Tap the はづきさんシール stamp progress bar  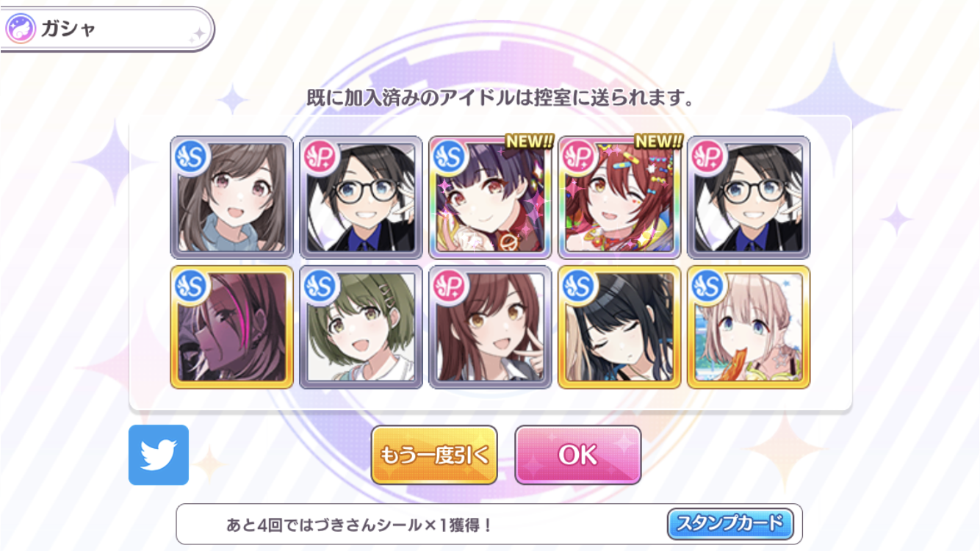tap(489, 524)
